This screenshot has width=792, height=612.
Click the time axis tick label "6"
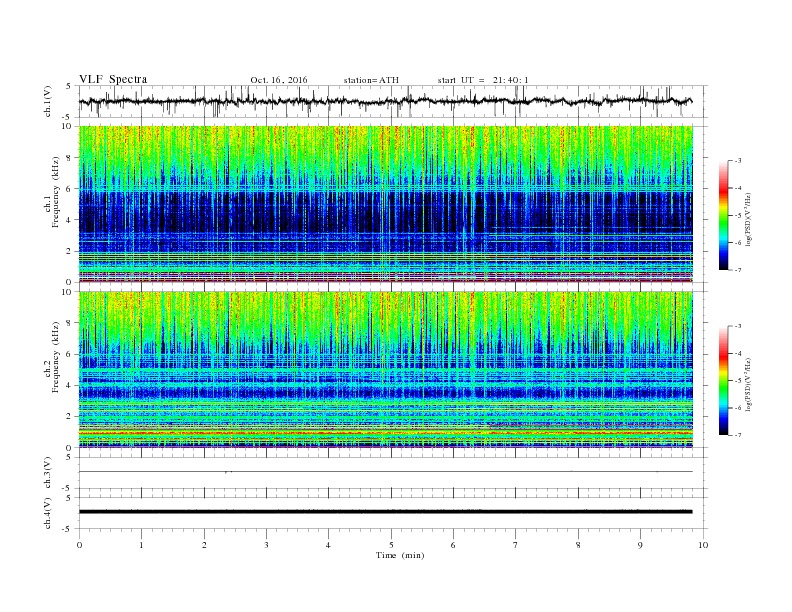pyautogui.click(x=453, y=545)
